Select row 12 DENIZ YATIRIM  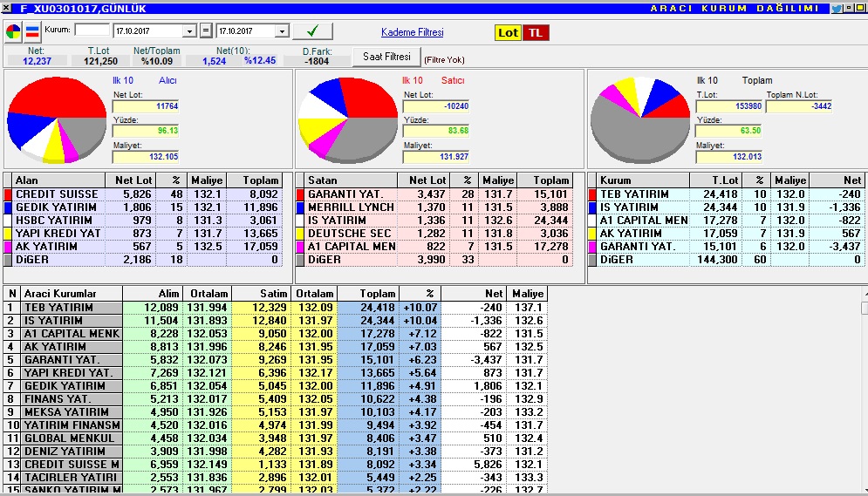coord(275,452)
